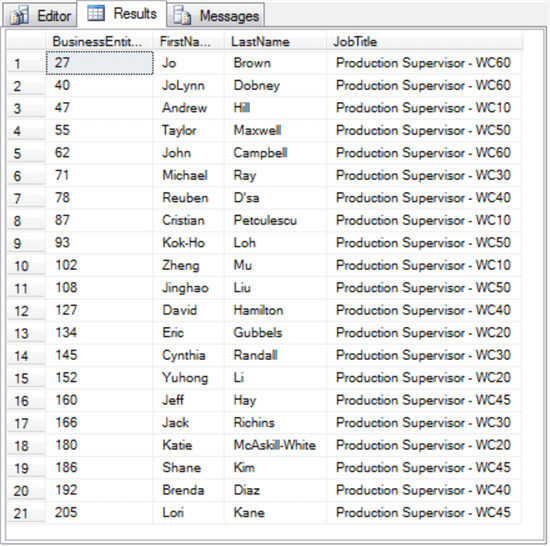The width and height of the screenshot is (550, 546).
Task: Click last name 'Hamilton'
Action: (x=258, y=310)
